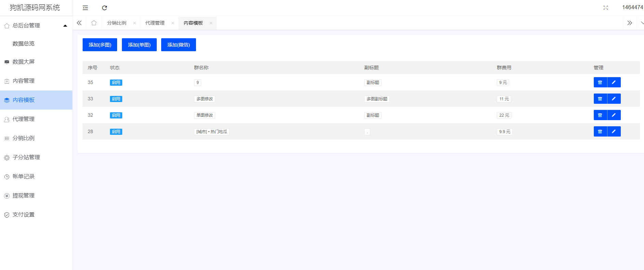
Task: Click the 添加(微信) button
Action: click(x=178, y=45)
